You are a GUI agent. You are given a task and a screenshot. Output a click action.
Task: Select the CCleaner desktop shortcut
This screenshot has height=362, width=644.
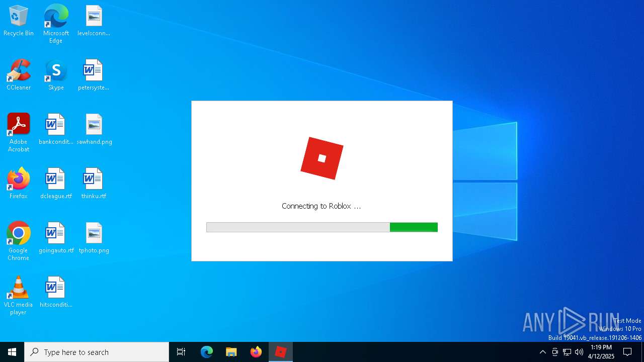point(19,75)
